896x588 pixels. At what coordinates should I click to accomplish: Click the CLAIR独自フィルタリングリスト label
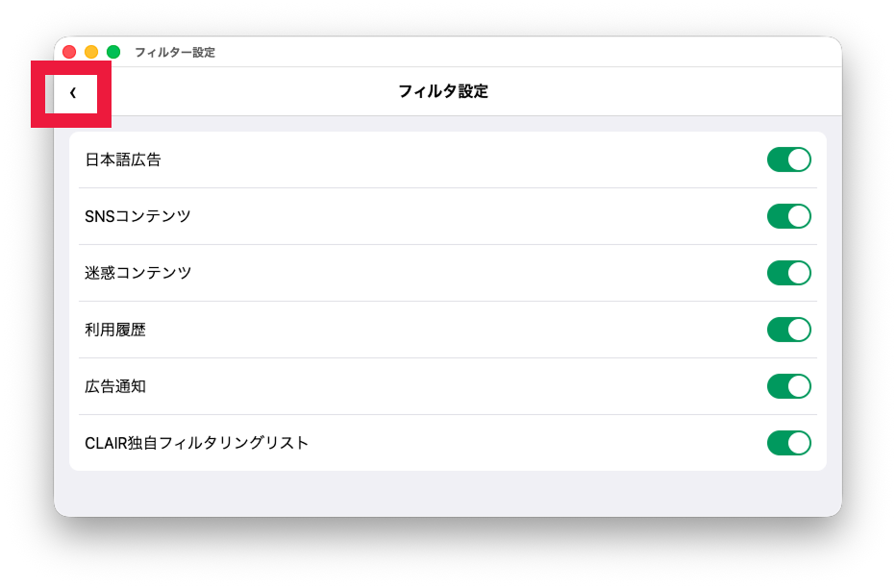coord(196,443)
